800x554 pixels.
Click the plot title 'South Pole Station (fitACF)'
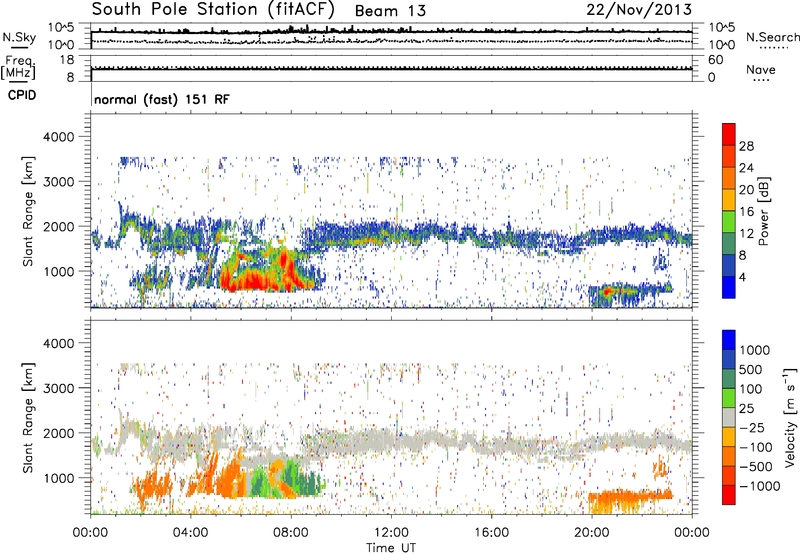[x=213, y=9]
